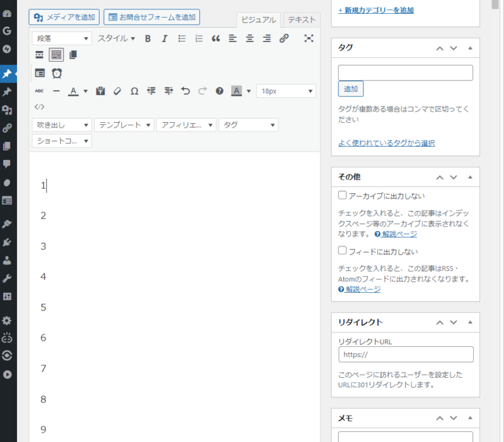Collapse the タグ panel with triangle toggle
Screen dimensions: 504x442
click(x=470, y=48)
